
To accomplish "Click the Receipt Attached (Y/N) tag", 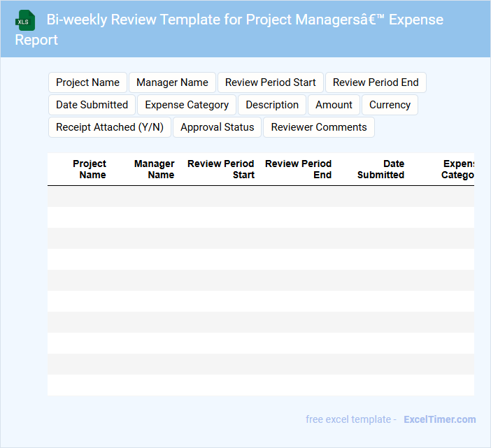I will click(110, 127).
